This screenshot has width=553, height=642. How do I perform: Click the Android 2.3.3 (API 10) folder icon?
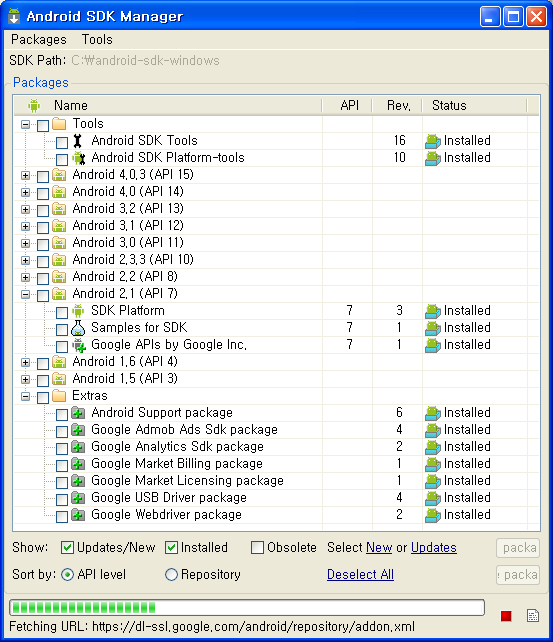point(59,260)
